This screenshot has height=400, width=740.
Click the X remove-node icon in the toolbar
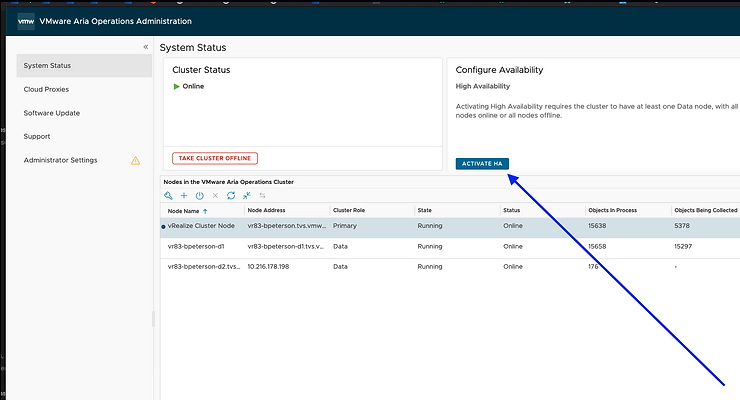[x=215, y=195]
